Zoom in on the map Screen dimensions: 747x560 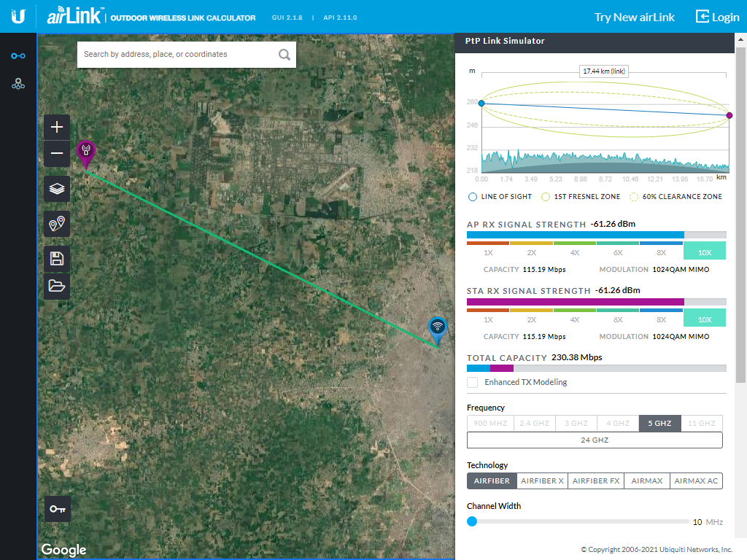(57, 127)
